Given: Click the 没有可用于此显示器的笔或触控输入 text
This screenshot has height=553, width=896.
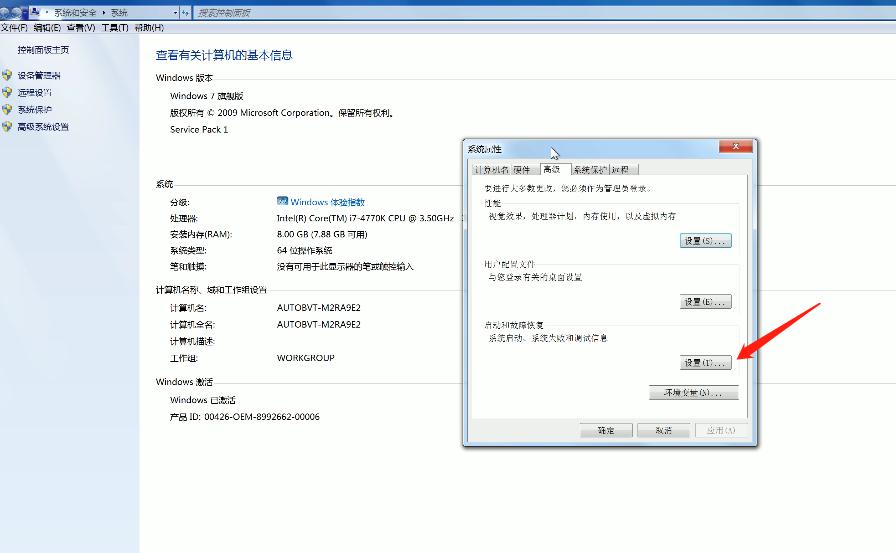Looking at the screenshot, I should (345, 266).
